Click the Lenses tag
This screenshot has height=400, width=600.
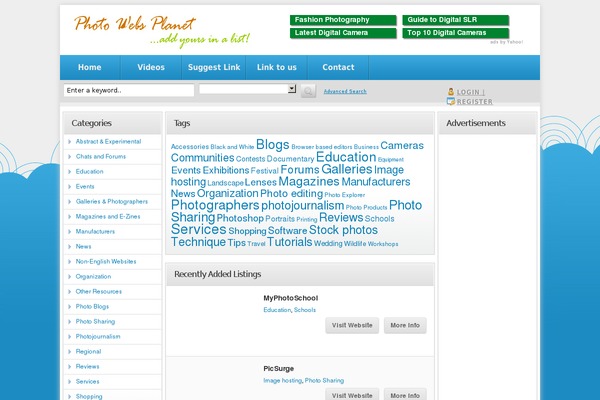coord(261,183)
